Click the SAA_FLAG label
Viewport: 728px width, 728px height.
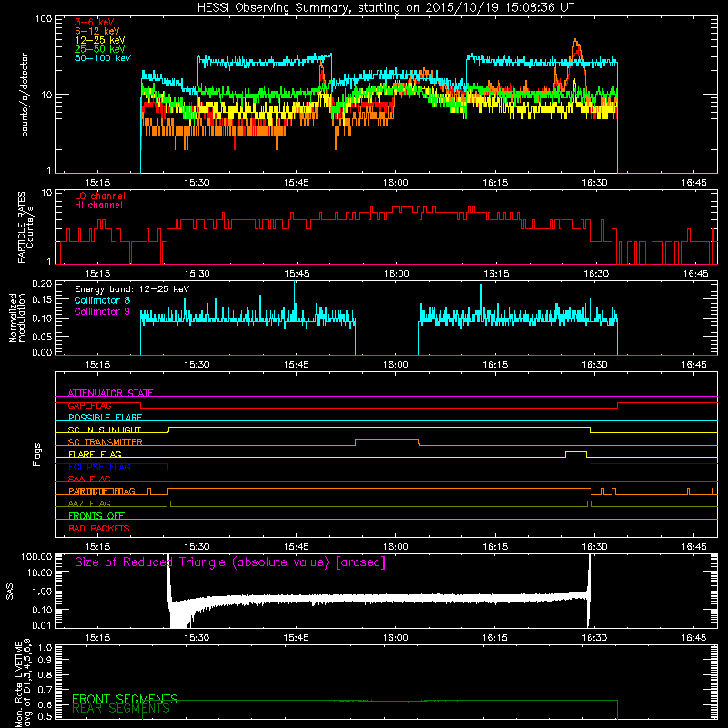click(x=89, y=479)
